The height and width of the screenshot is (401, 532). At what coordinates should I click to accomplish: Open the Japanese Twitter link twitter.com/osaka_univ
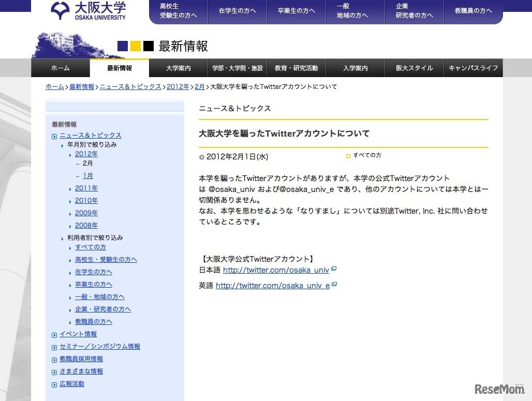pos(276,270)
